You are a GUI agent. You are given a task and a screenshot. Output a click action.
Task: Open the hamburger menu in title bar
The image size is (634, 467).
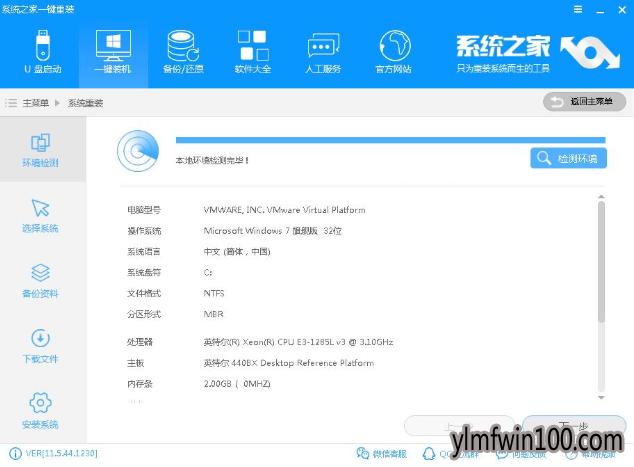[578, 9]
